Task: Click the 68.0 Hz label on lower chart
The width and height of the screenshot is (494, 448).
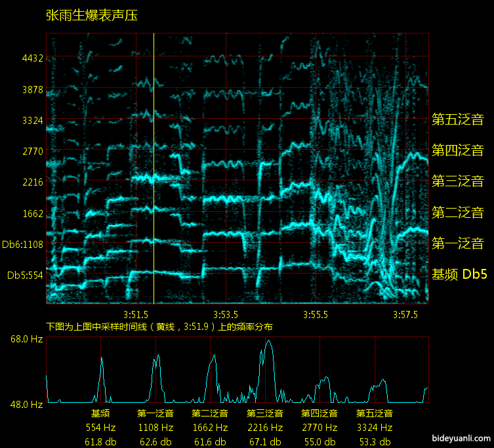Action: tap(27, 339)
